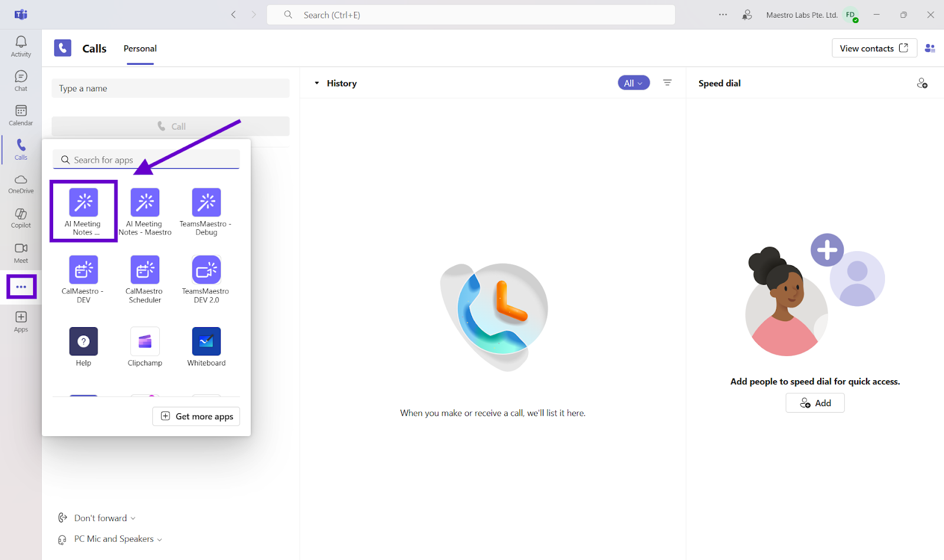Open the All history filter dropdown
This screenshot has width=944, height=560.
click(x=634, y=83)
